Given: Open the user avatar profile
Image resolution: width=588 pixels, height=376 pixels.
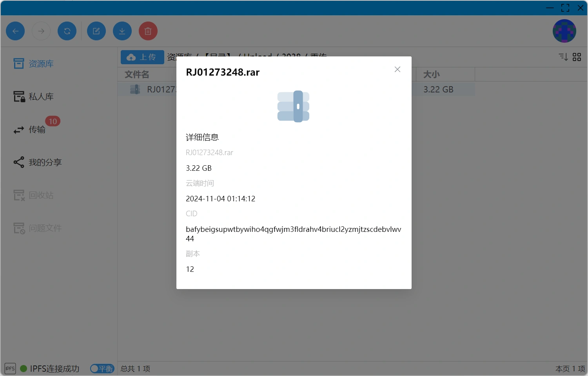Looking at the screenshot, I should pos(564,31).
